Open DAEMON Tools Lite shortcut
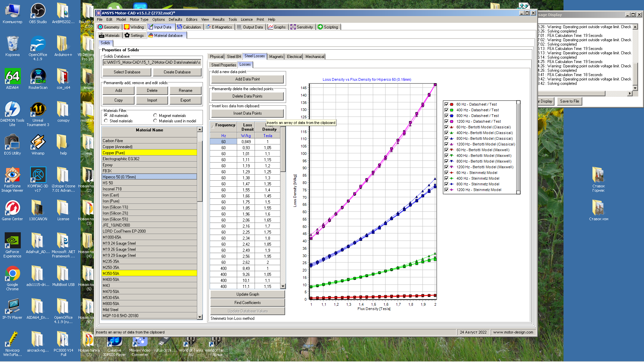644x362 pixels. click(12, 114)
